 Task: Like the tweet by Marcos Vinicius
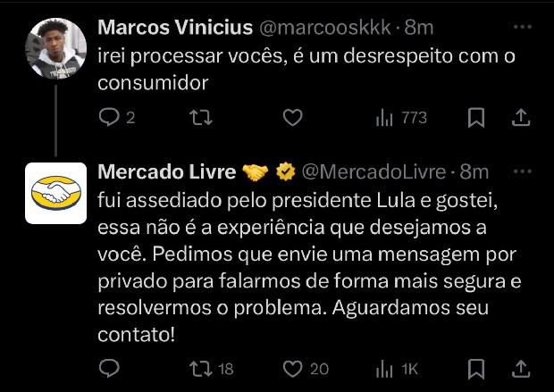[291, 118]
